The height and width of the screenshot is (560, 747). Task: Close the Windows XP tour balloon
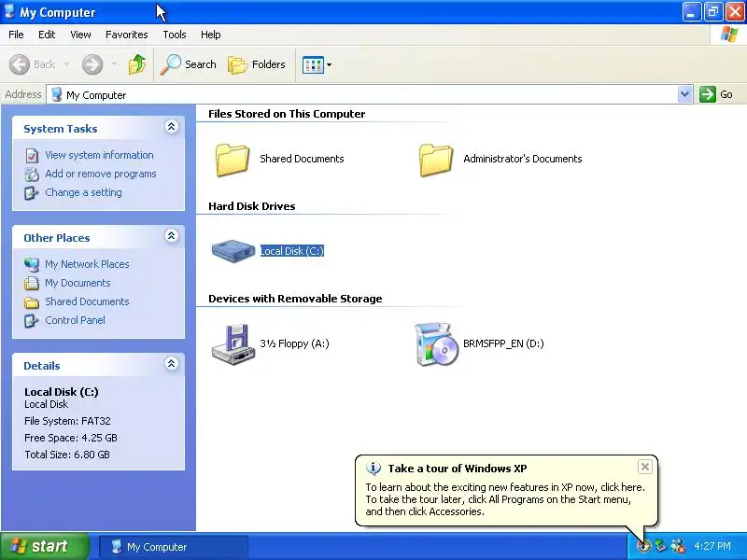click(x=644, y=467)
